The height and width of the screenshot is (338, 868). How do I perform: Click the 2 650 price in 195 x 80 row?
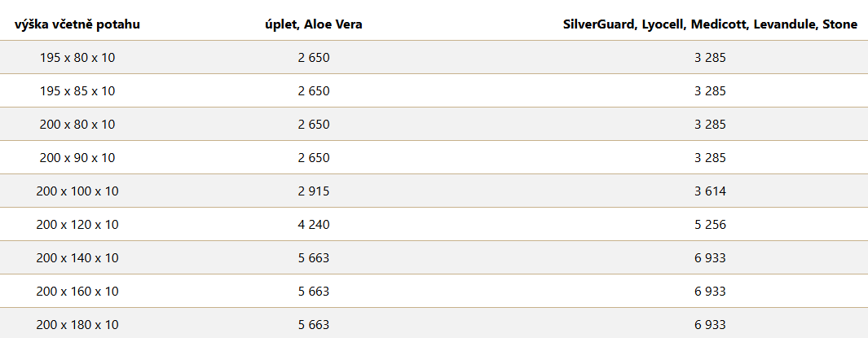coord(314,57)
